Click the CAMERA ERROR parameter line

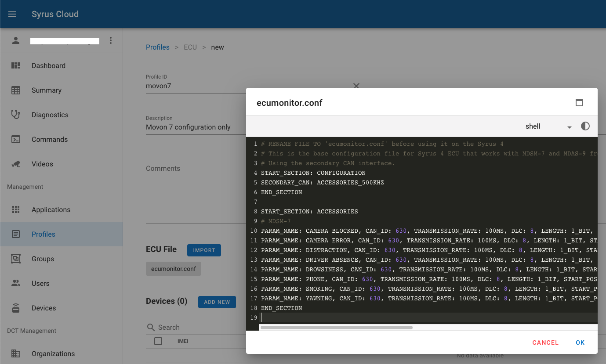coord(428,240)
